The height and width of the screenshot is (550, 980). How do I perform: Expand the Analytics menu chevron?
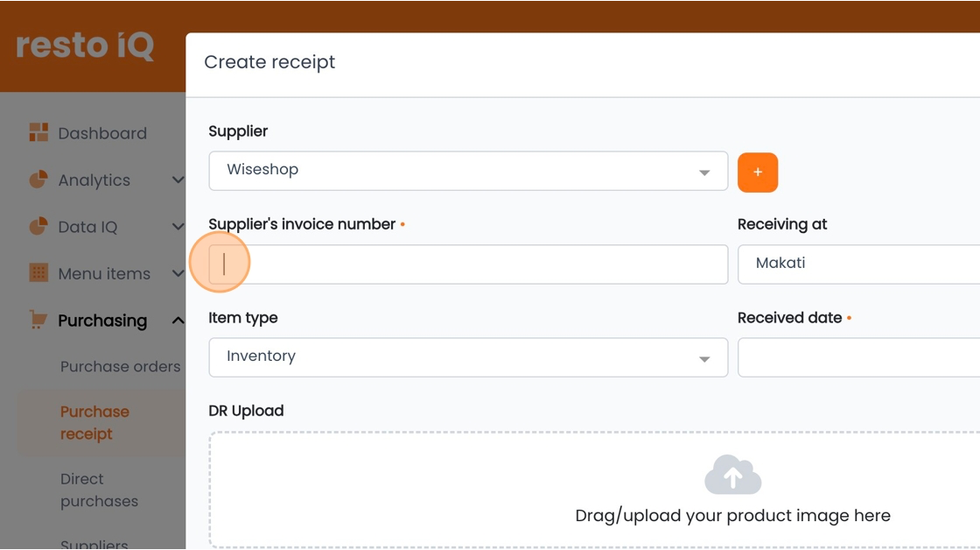[x=178, y=180]
